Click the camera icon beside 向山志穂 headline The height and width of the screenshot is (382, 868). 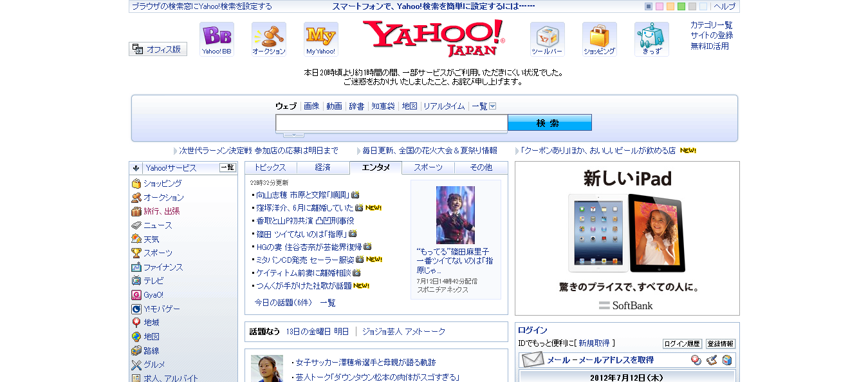pyautogui.click(x=355, y=195)
